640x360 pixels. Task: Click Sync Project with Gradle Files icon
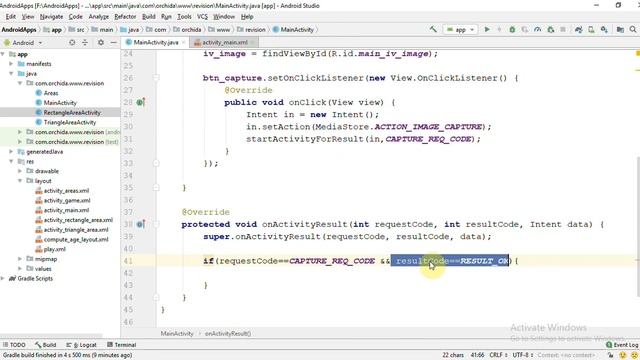[x=578, y=29]
